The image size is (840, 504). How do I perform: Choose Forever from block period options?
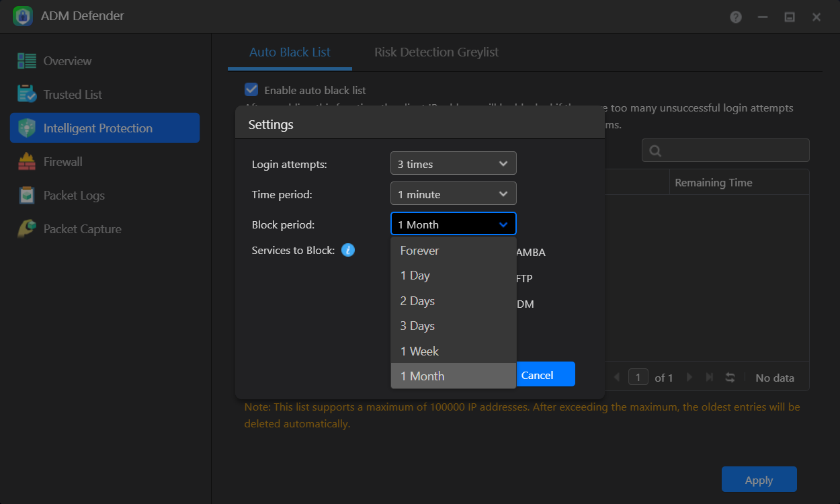point(454,251)
